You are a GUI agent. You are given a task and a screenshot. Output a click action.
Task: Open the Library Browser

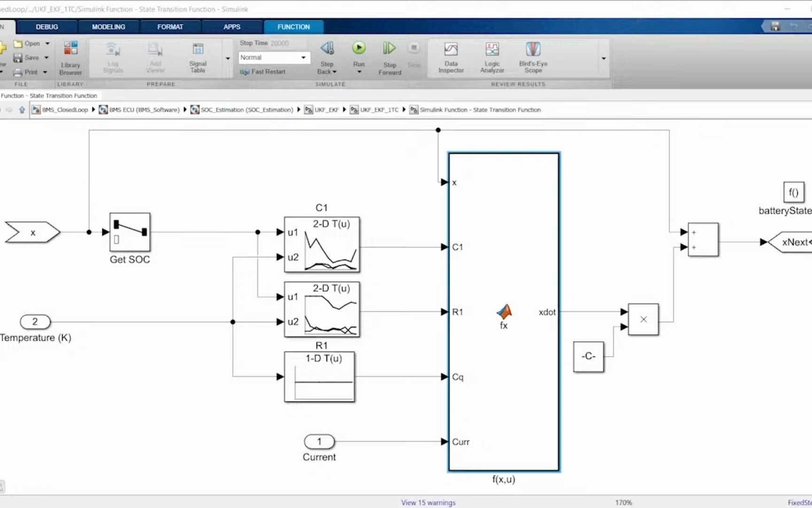(x=70, y=58)
